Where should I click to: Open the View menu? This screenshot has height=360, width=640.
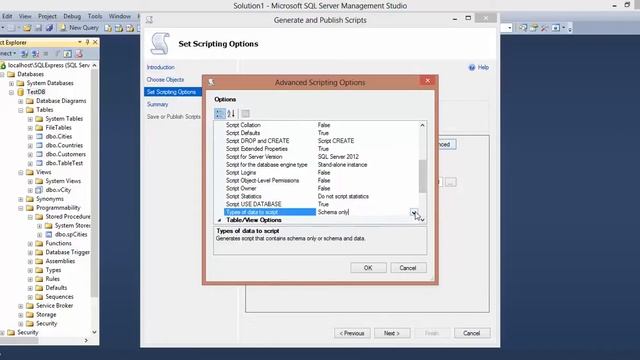click(25, 16)
